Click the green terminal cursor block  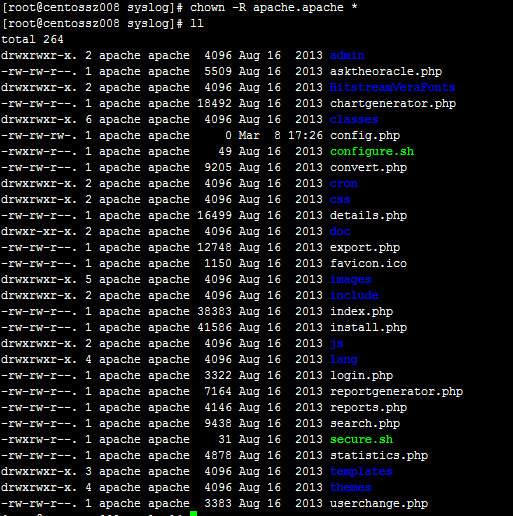pyautogui.click(x=194, y=513)
